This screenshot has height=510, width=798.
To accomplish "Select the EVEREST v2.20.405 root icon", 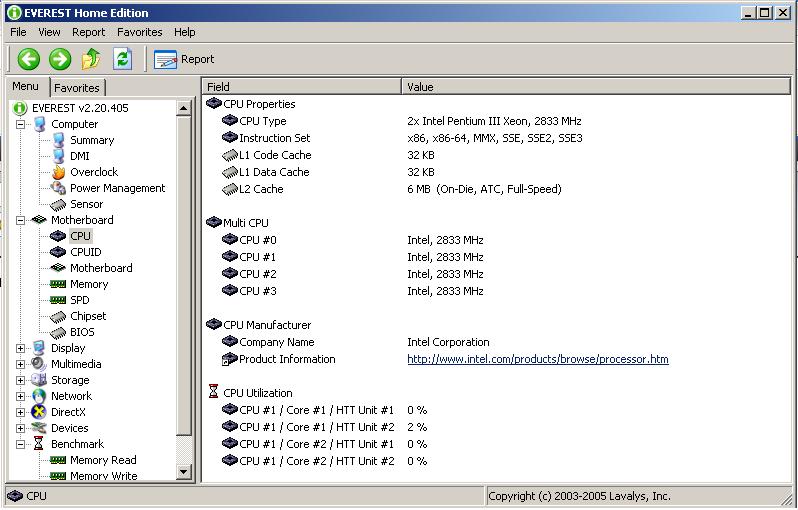I will pyautogui.click(x=20, y=108).
